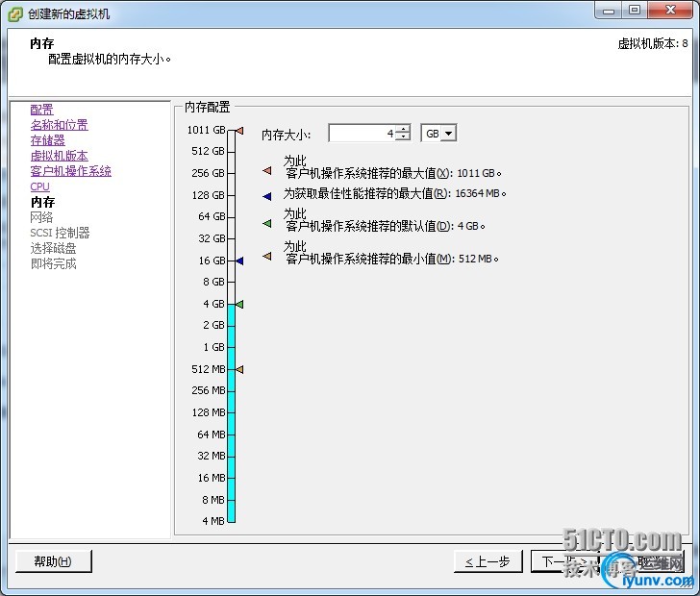
Task: Go to the 虚拟机版本 step link
Action: pos(59,156)
